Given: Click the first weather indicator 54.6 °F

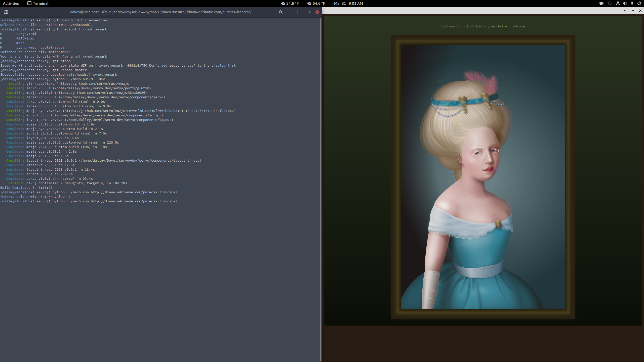Looking at the screenshot, I should tap(290, 4).
